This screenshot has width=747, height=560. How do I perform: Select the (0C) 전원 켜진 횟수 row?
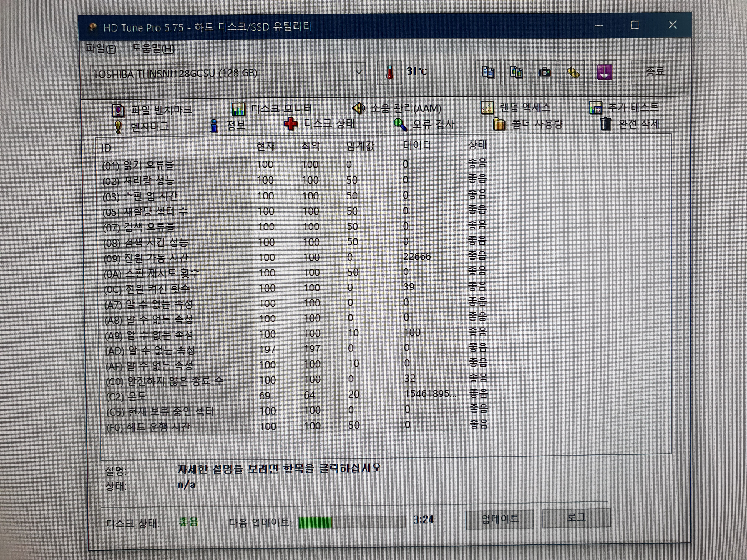[296, 288]
